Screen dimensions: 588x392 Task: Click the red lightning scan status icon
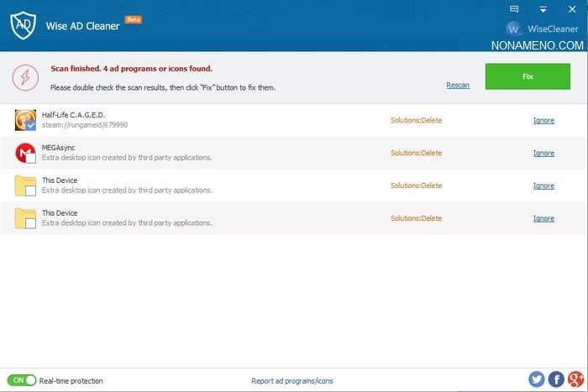click(25, 78)
